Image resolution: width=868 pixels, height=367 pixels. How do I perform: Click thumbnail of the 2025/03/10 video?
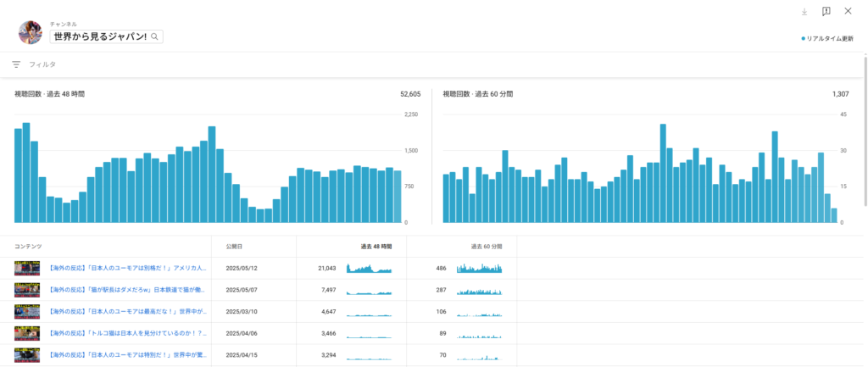point(27,312)
